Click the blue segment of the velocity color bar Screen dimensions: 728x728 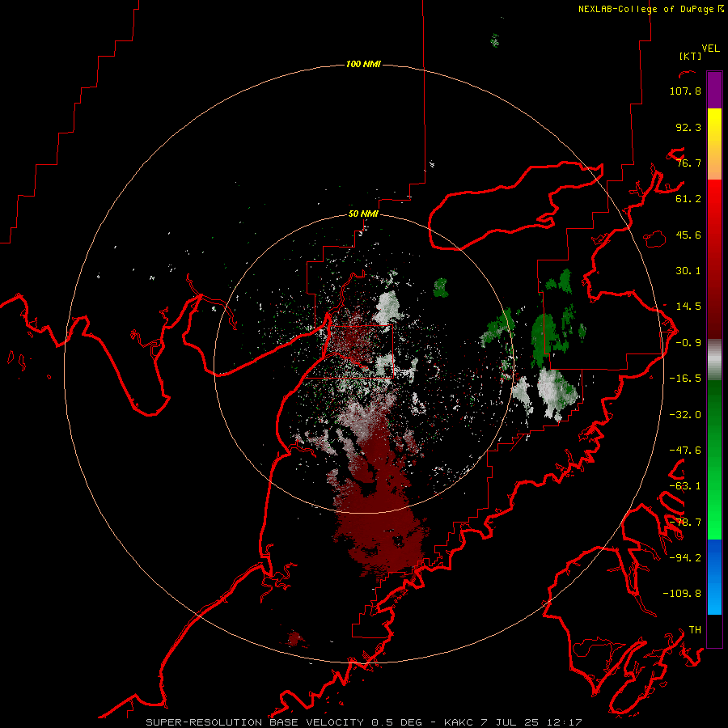click(x=714, y=577)
